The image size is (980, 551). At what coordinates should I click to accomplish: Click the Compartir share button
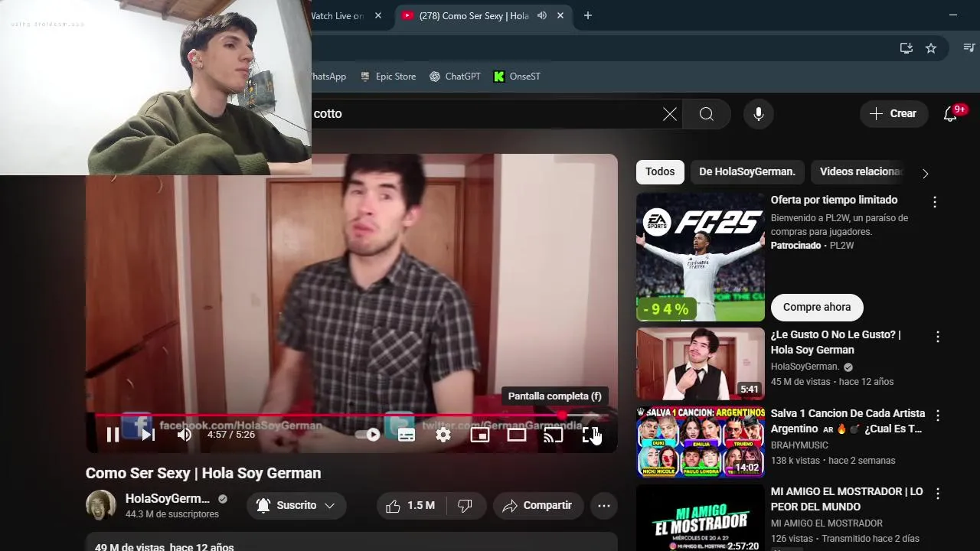click(537, 506)
